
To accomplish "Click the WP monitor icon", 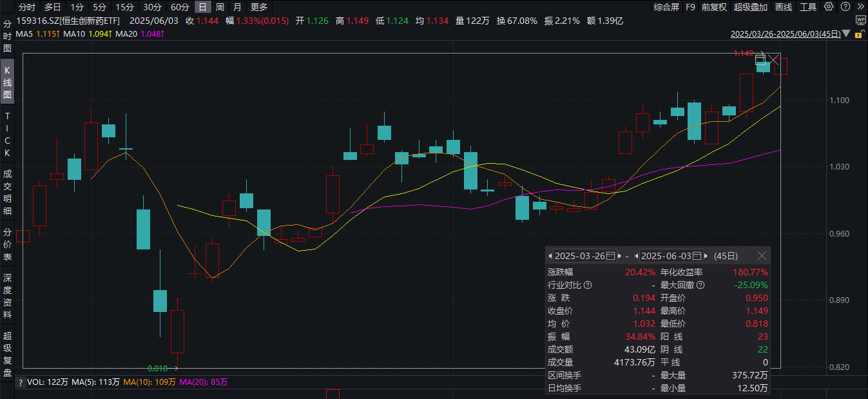I will 861,20.
